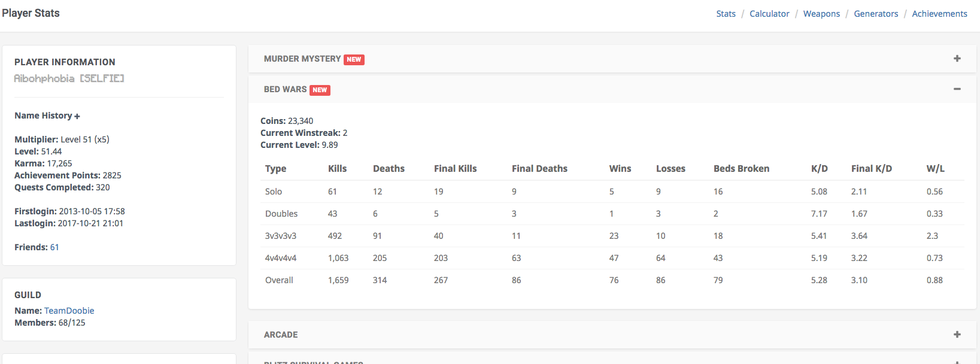980x364 pixels.
Task: Click the K/D column header
Action: (x=820, y=169)
